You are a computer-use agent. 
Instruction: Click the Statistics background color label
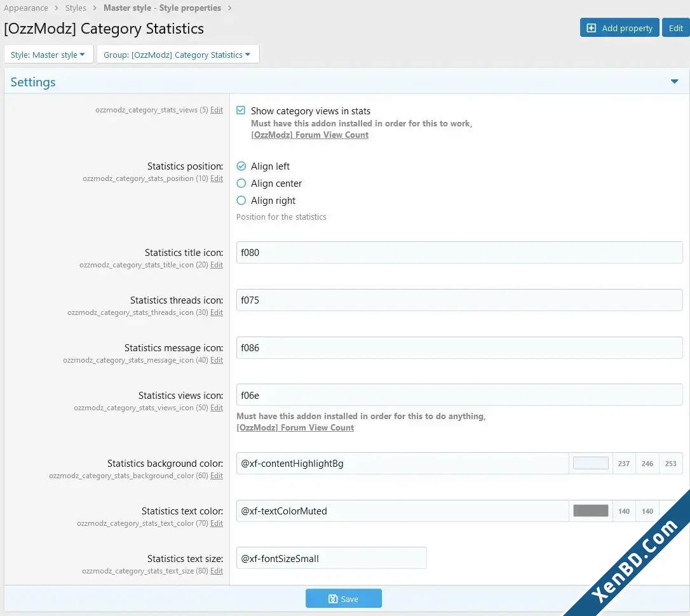[165, 464]
